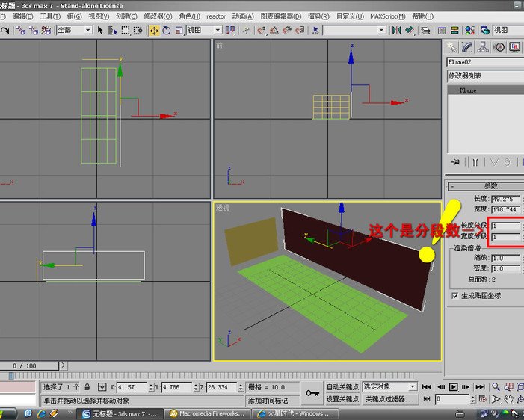Toggle the Percent Snap icon
524x420 pixels.
[x=287, y=31]
